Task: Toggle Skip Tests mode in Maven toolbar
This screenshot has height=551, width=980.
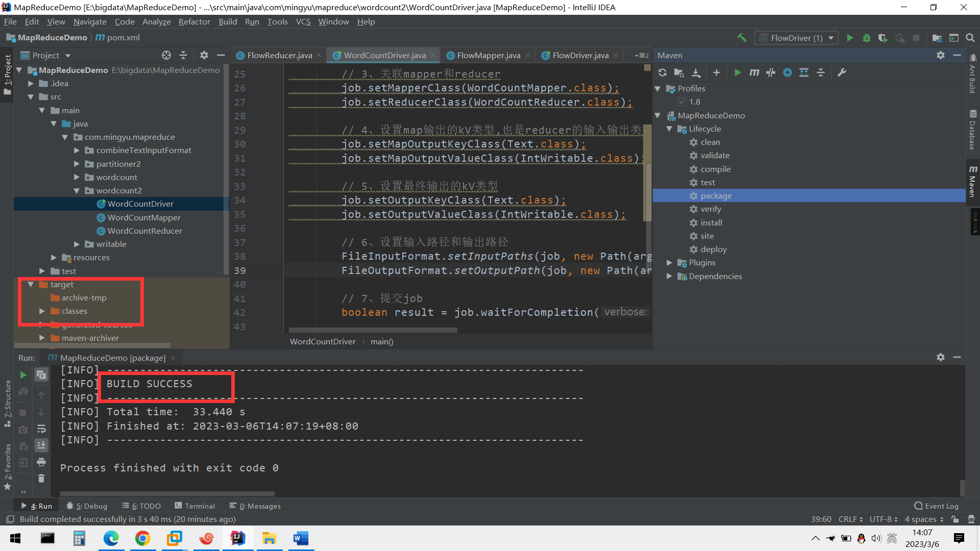Action: point(788,72)
